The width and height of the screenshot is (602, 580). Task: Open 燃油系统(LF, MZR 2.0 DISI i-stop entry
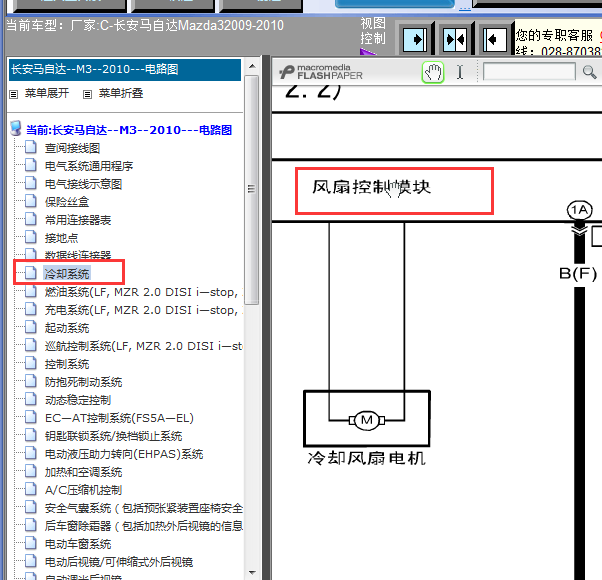tap(143, 292)
